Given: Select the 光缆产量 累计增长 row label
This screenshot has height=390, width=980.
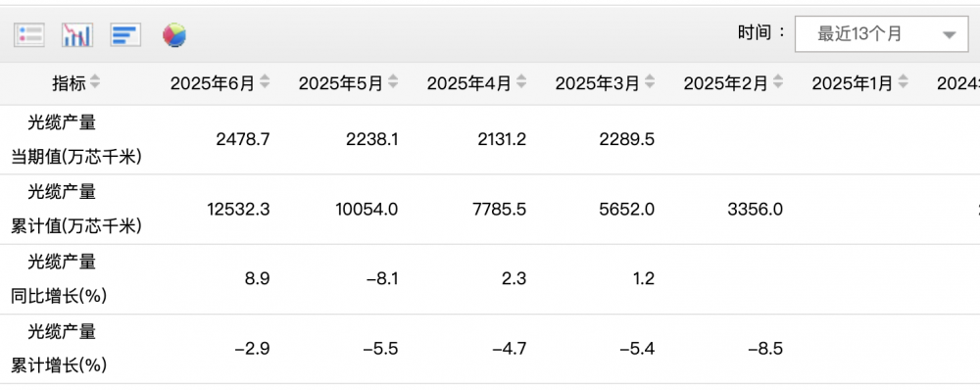Looking at the screenshot, I should (62, 349).
